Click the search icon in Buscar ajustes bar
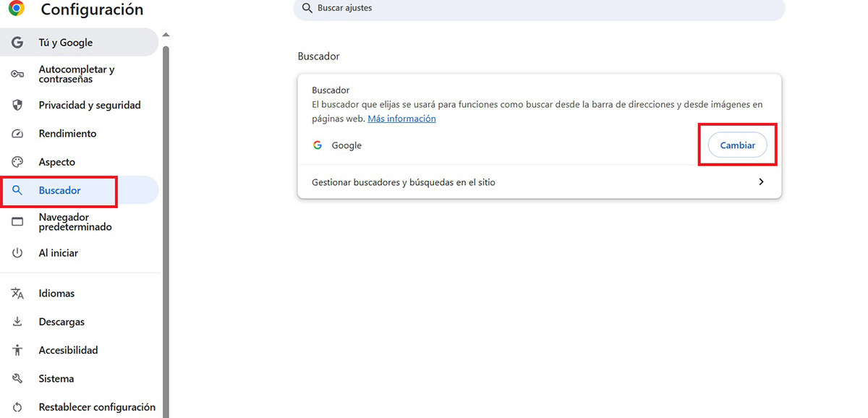 [x=307, y=9]
